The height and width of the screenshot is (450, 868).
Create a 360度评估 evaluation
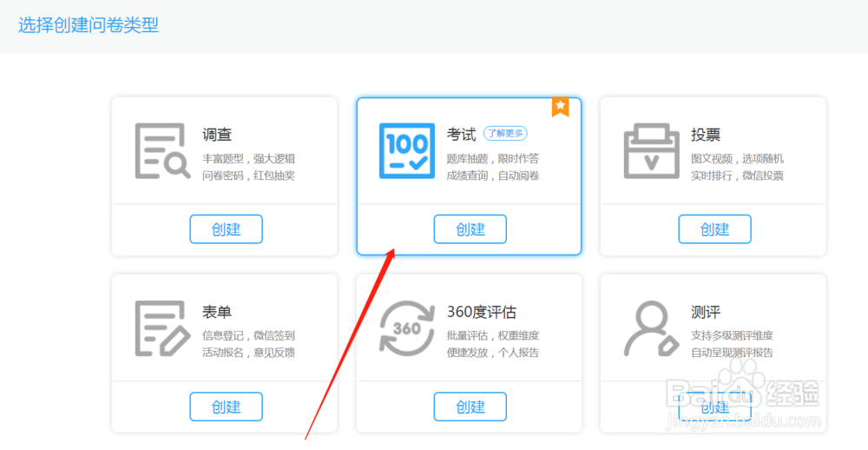coord(470,407)
